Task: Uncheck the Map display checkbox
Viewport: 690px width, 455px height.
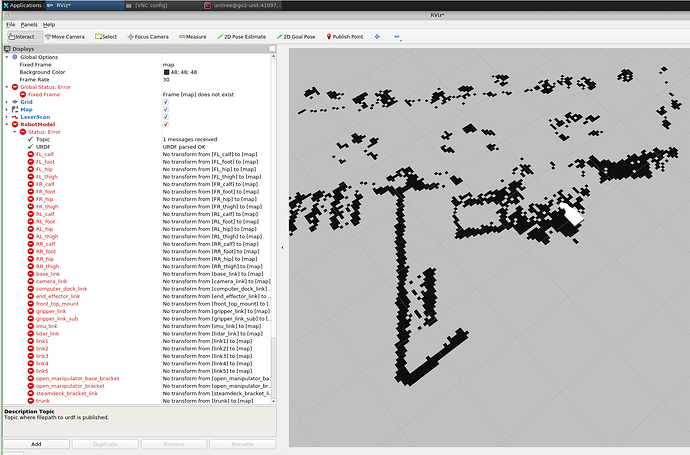Action: tap(166, 109)
